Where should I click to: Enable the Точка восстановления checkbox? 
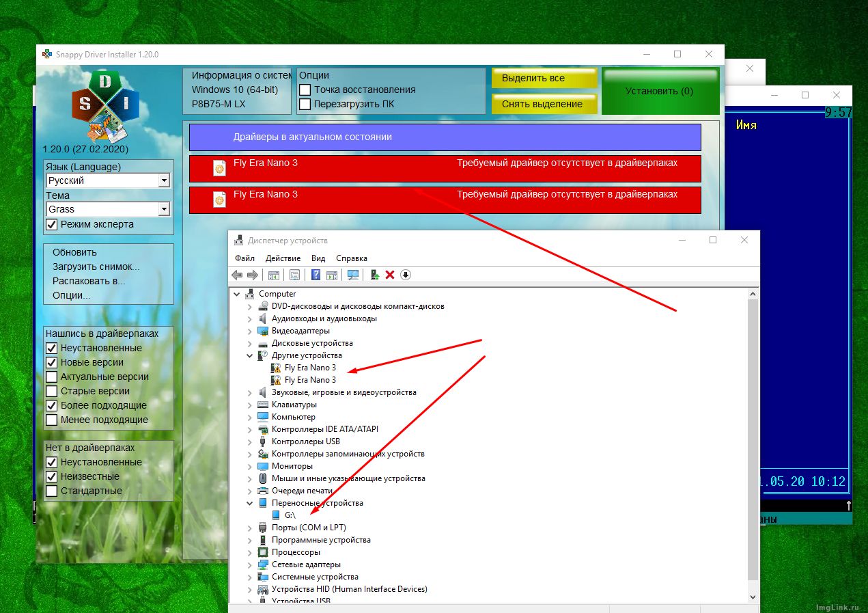point(305,90)
